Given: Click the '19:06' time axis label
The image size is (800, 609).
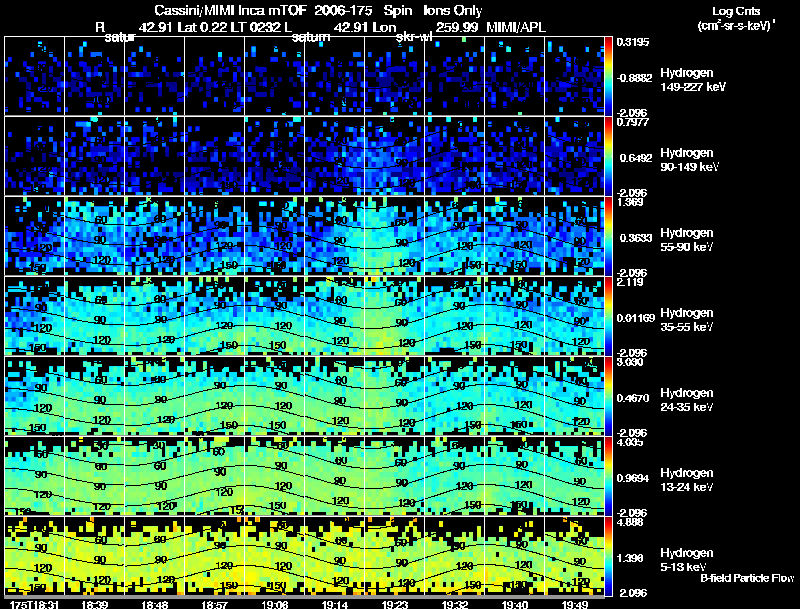Looking at the screenshot, I should [274, 604].
